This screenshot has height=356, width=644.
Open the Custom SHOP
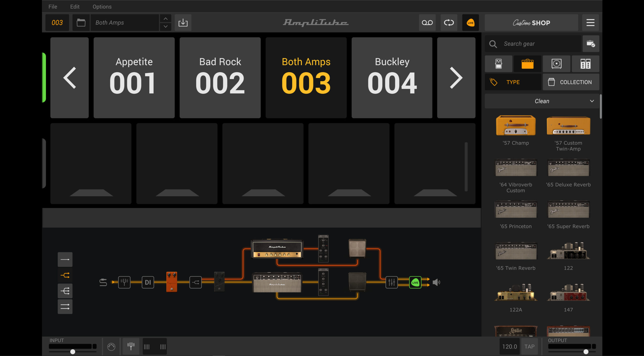tap(531, 23)
